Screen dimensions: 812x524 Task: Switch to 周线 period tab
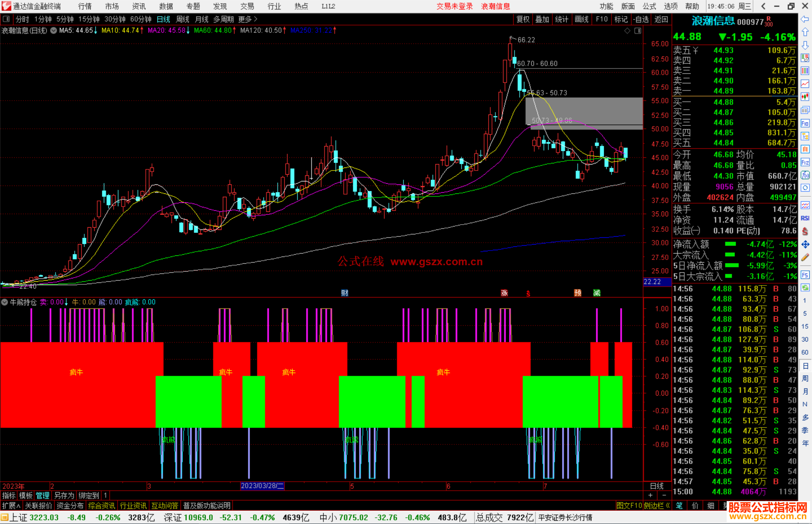point(182,19)
